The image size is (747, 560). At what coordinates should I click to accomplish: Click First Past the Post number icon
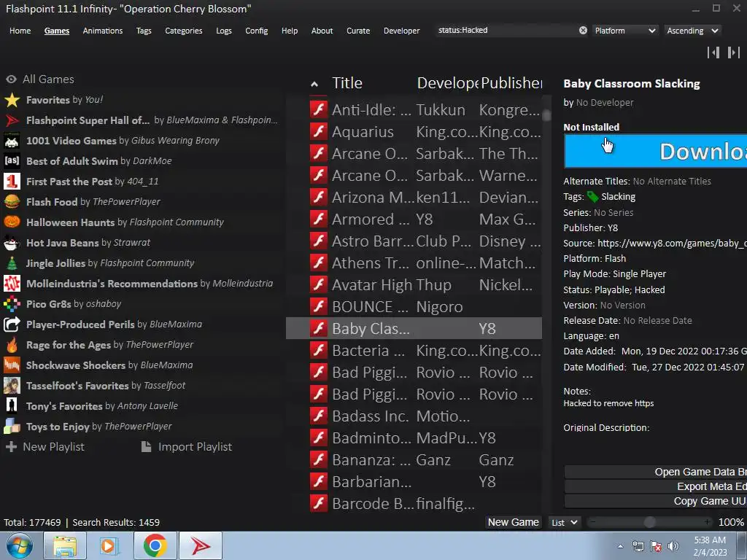tap(12, 182)
